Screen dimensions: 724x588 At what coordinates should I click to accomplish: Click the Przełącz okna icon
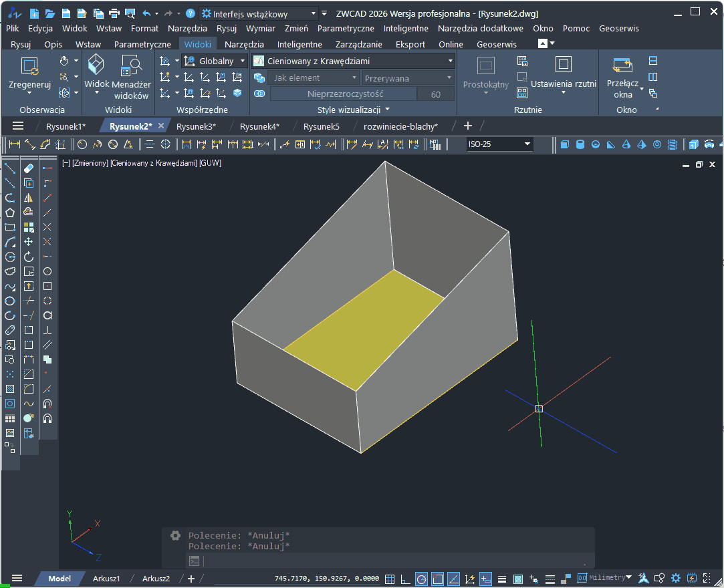[x=622, y=65]
